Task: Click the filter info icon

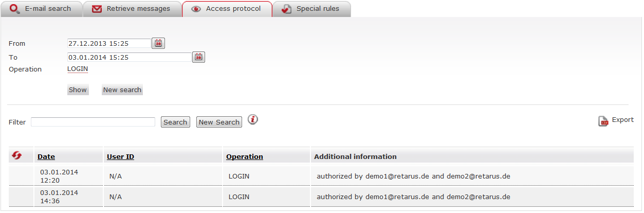Action: point(253,119)
